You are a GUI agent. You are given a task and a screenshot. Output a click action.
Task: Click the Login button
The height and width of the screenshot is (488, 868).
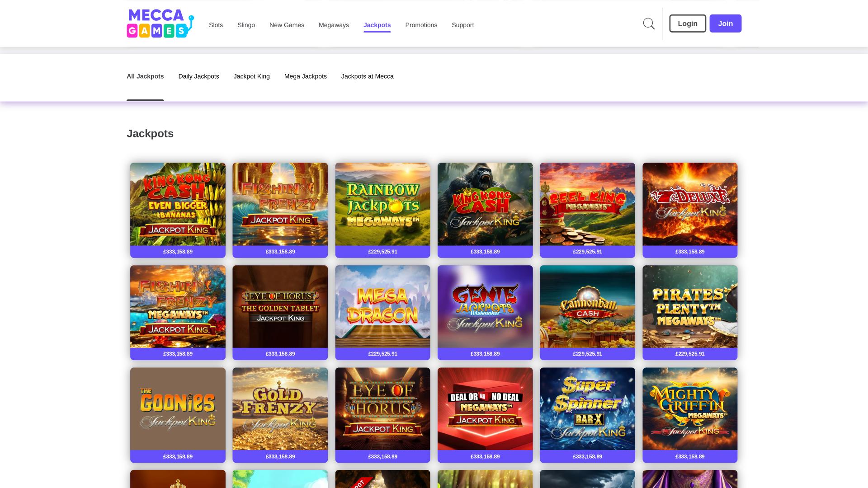point(688,23)
